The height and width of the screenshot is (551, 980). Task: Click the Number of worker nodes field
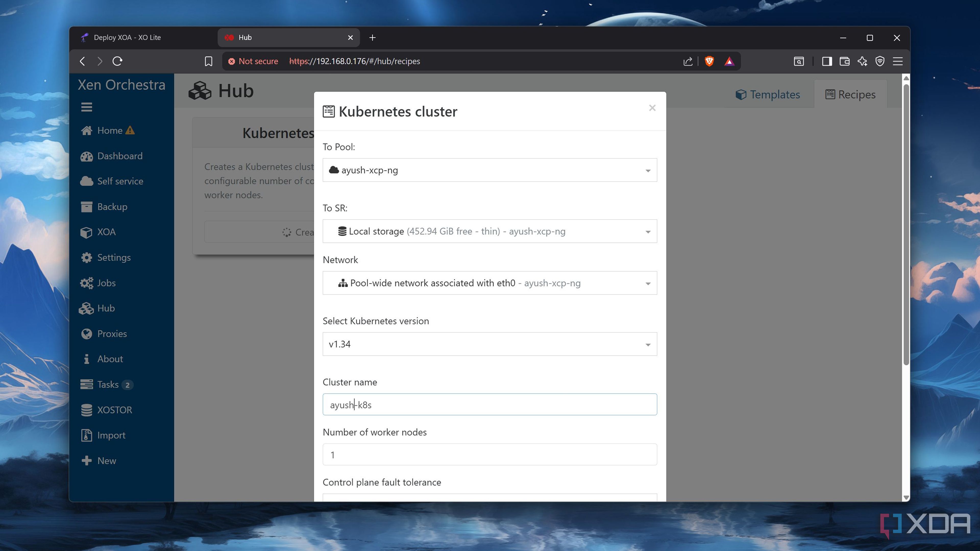[x=490, y=455]
